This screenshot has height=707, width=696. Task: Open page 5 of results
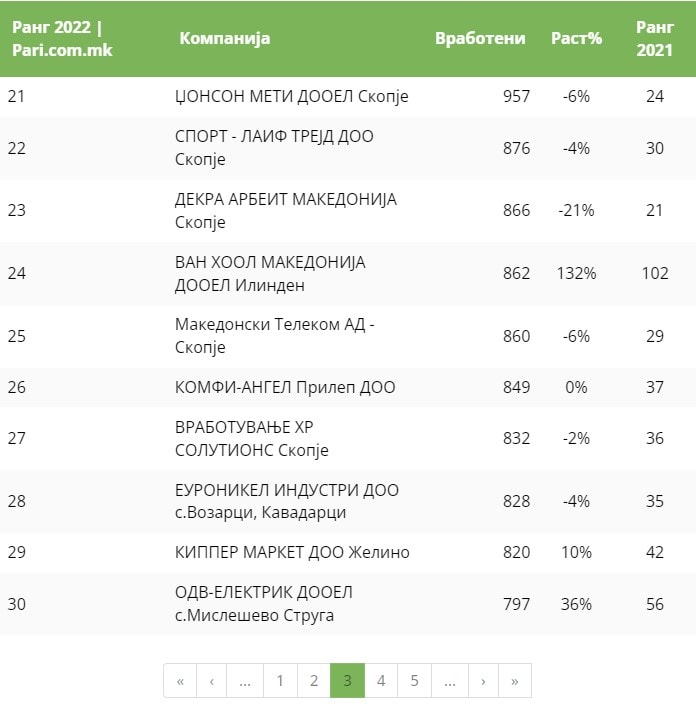[414, 681]
